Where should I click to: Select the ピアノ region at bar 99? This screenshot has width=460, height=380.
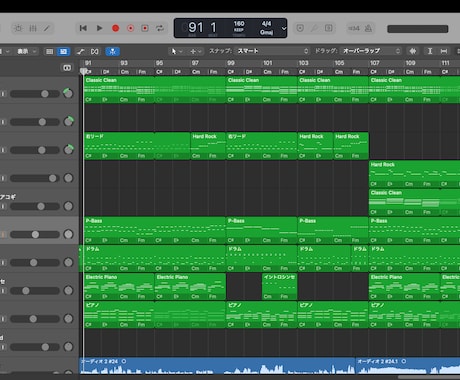(262, 315)
